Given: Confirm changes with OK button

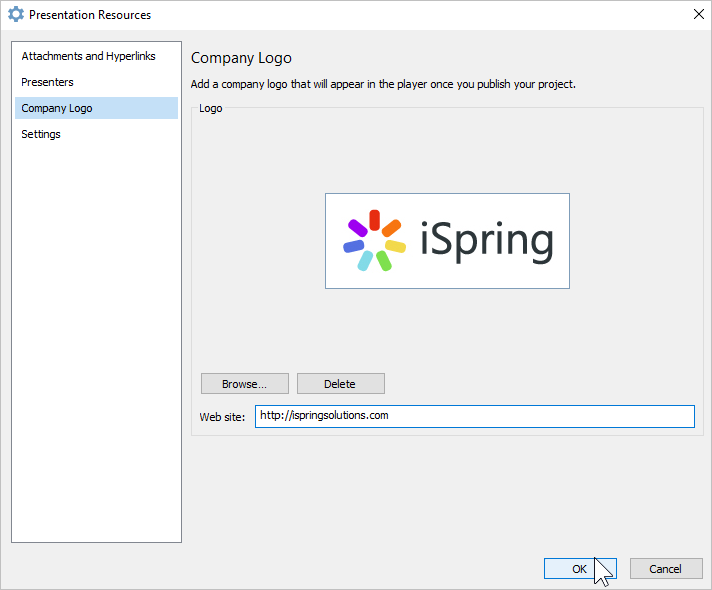Looking at the screenshot, I should coord(580,569).
